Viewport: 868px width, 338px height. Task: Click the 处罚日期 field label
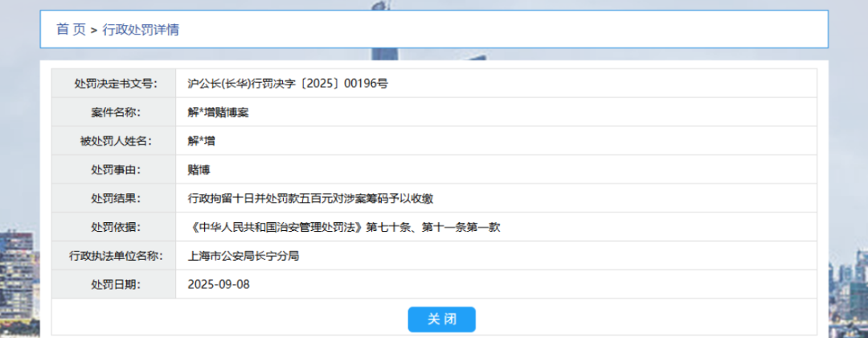pos(114,284)
